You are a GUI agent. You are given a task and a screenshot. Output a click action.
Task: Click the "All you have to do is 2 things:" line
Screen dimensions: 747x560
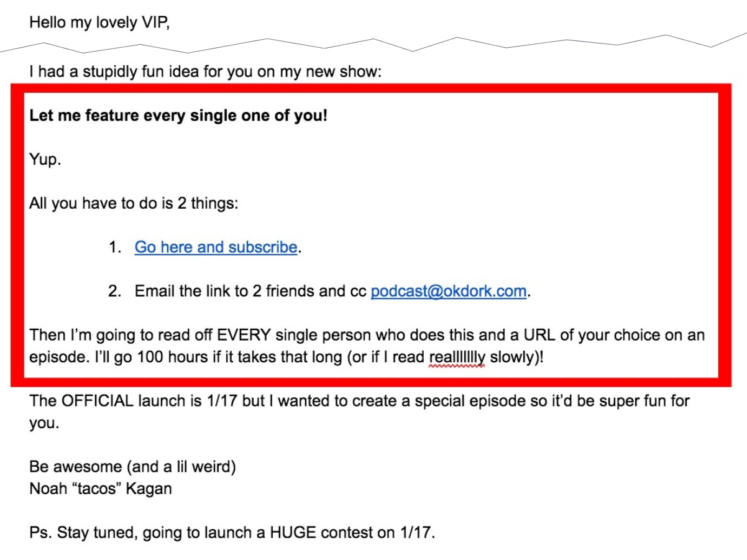click(134, 203)
